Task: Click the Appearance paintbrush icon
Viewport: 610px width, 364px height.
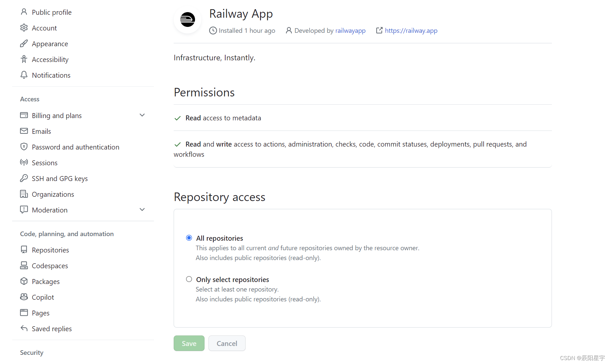Action: coord(24,44)
